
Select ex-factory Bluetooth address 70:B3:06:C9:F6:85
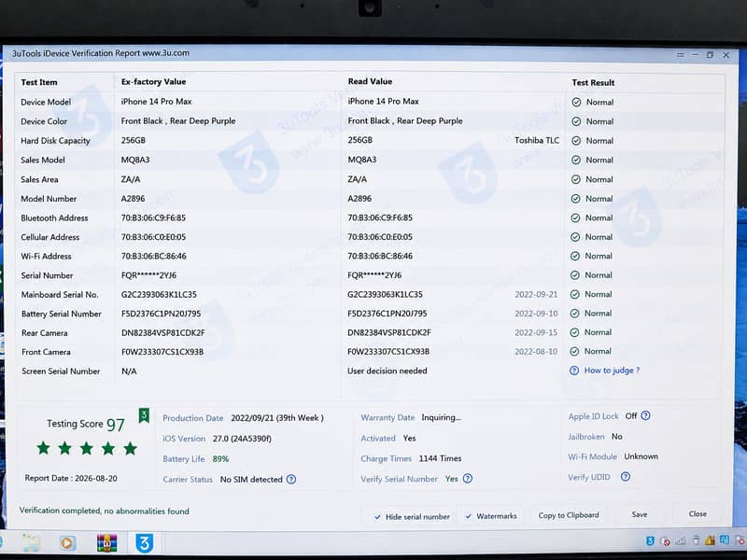click(x=153, y=218)
